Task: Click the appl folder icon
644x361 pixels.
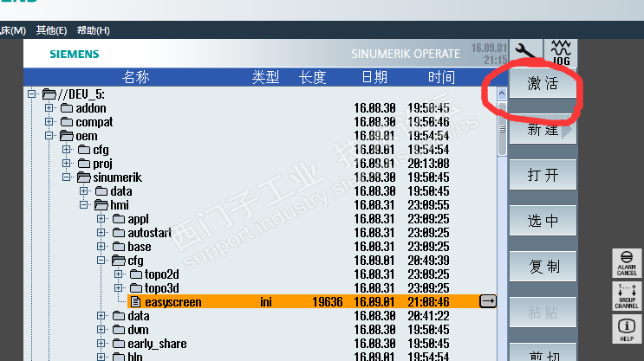Action: 119,219
